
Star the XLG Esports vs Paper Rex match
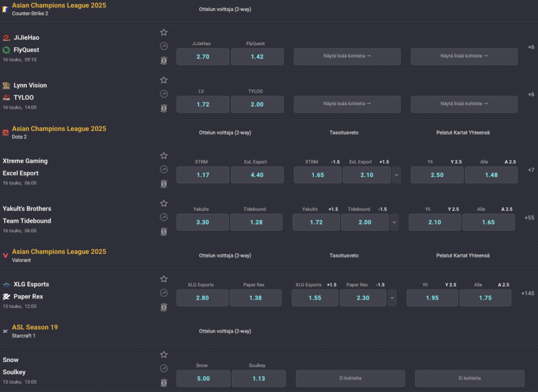(x=164, y=278)
